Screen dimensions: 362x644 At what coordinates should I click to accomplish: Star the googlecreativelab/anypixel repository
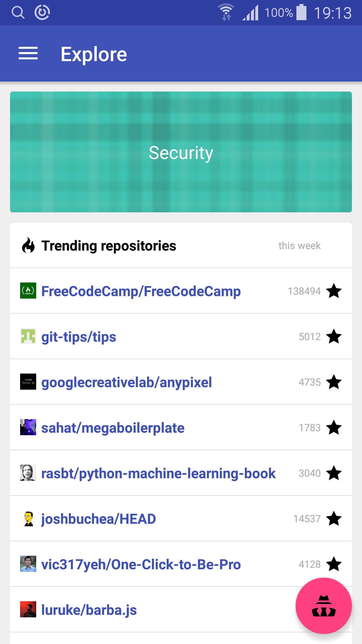click(334, 382)
